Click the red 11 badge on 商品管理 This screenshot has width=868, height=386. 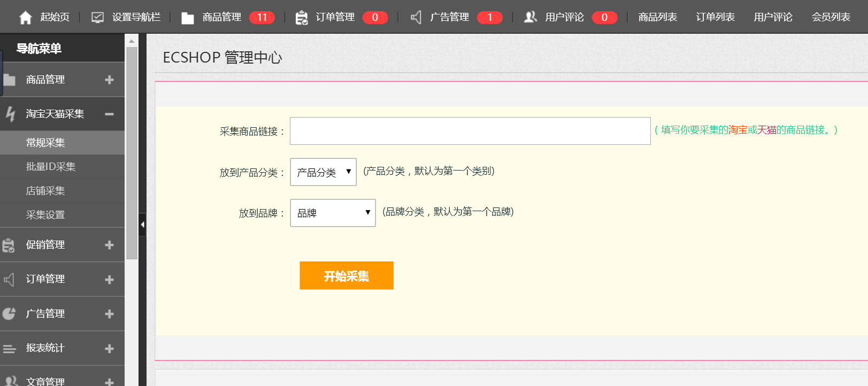pyautogui.click(x=262, y=18)
